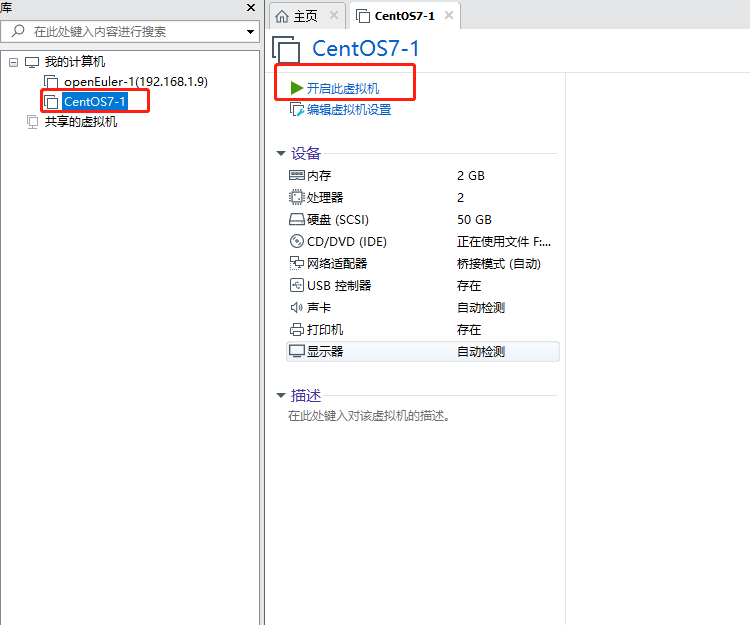This screenshot has width=750, height=625.
Task: Collapse the 描述 section
Action: (x=281, y=395)
